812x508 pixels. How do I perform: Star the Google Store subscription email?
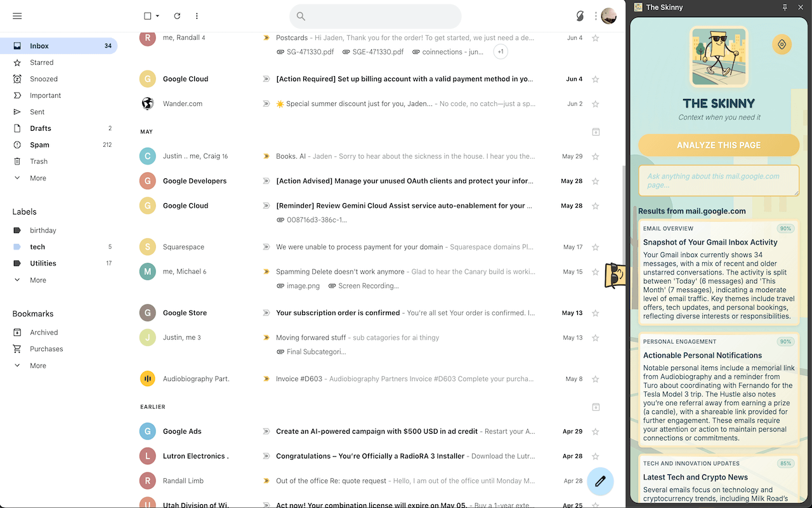595,314
